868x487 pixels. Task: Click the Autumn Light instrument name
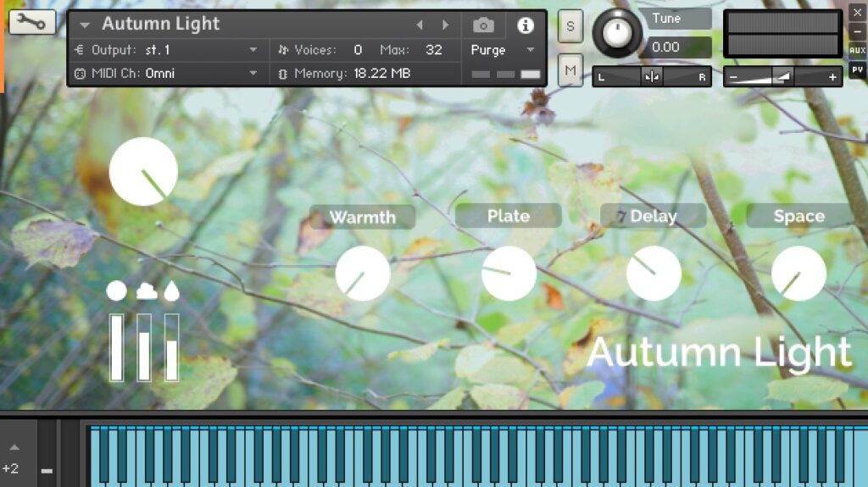point(160,24)
